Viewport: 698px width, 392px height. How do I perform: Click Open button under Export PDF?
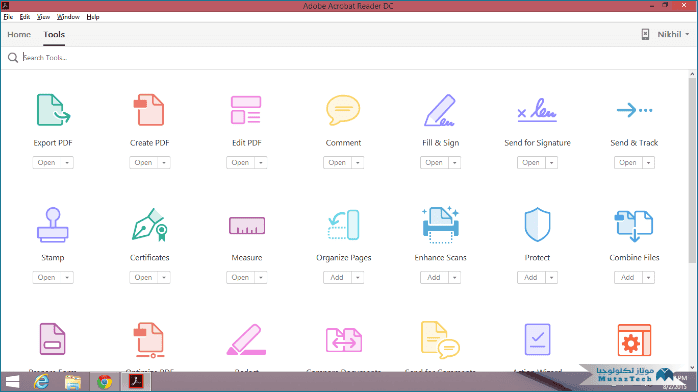[46, 163]
